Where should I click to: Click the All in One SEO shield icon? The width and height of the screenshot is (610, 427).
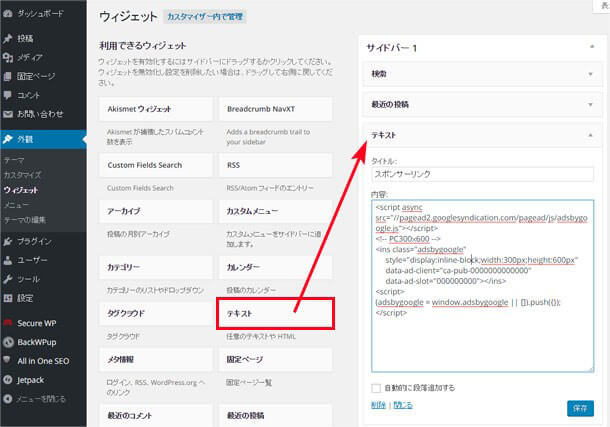click(7, 360)
